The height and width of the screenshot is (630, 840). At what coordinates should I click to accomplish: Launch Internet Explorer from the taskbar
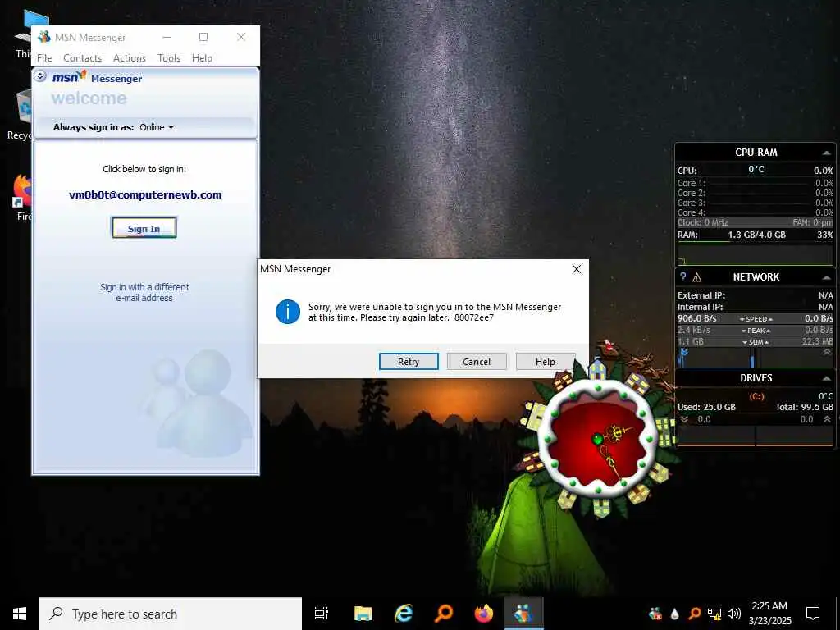404,614
